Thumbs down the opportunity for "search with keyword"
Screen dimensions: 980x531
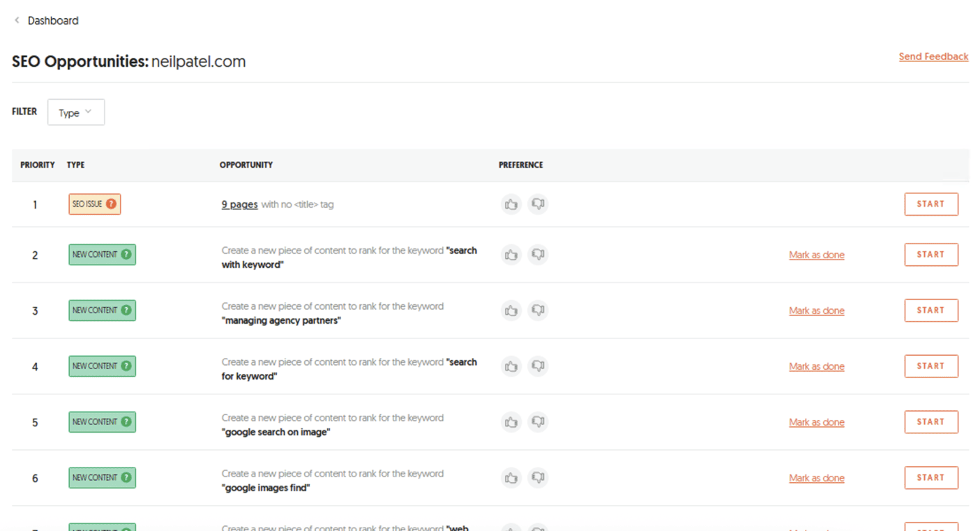coord(537,255)
